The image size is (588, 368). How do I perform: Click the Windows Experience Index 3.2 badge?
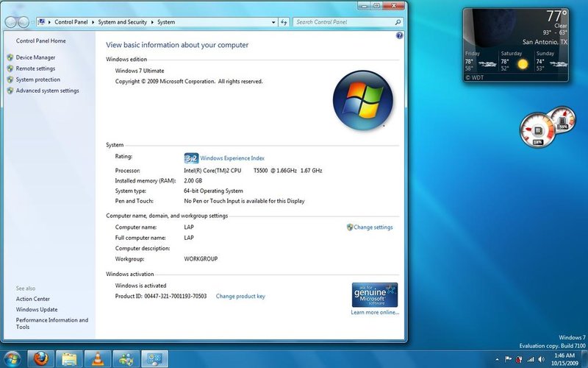coord(191,158)
